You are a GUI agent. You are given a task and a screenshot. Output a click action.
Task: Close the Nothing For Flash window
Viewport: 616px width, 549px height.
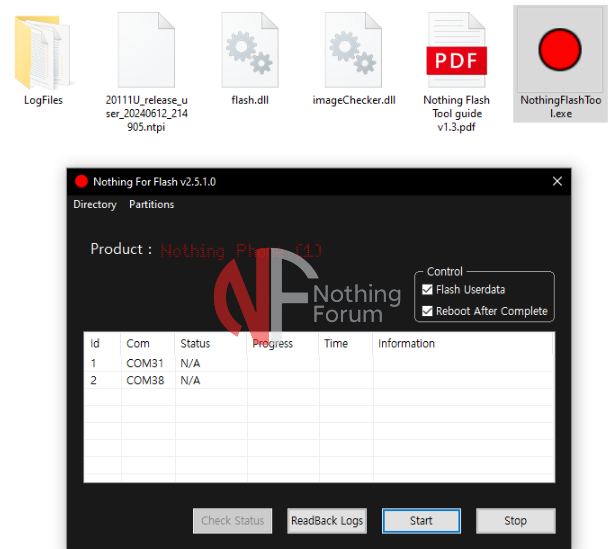tap(558, 181)
